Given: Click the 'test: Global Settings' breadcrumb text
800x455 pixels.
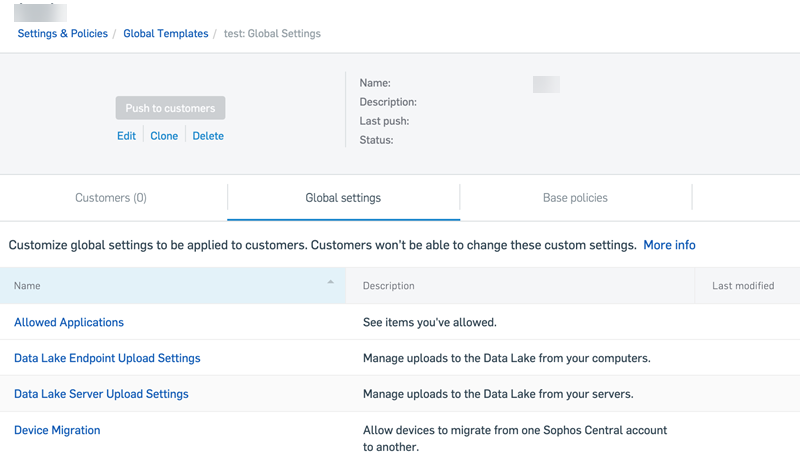Looking at the screenshot, I should pos(272,34).
